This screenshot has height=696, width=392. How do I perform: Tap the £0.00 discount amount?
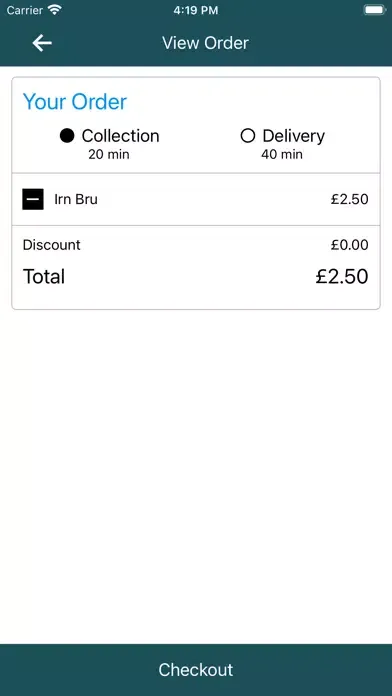(x=349, y=245)
